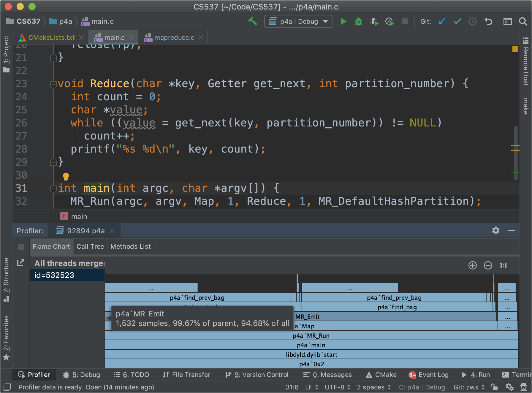Revert changes with the rollback icon

(x=488, y=21)
